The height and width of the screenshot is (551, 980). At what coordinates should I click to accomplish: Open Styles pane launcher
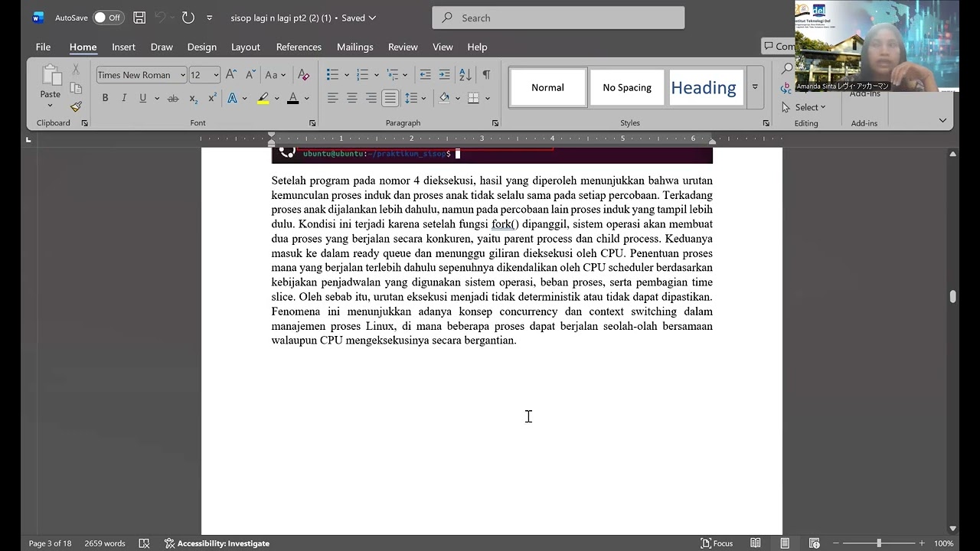(766, 123)
